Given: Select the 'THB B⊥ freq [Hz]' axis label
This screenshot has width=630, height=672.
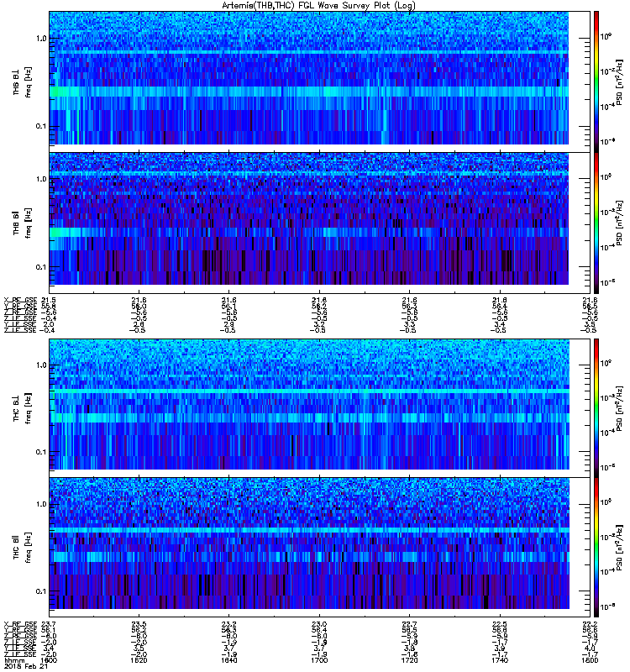Looking at the screenshot, I should point(22,82).
